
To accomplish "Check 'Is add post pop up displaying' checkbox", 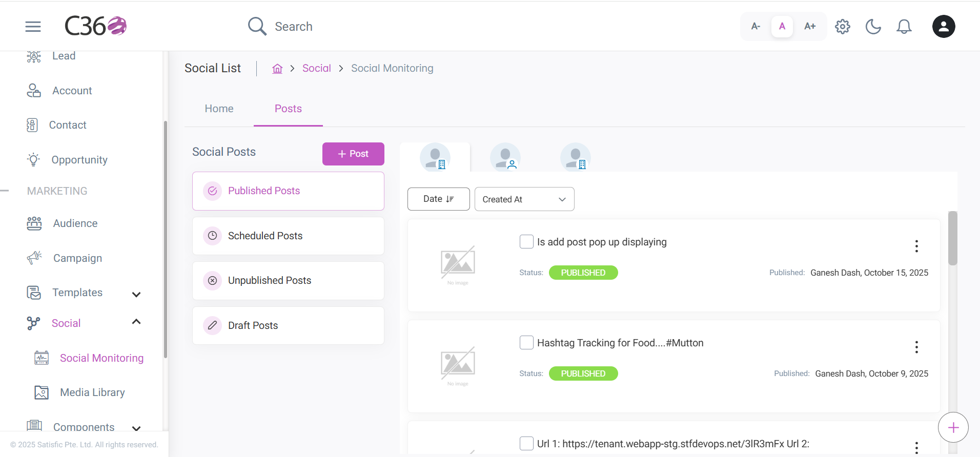I will coord(526,242).
